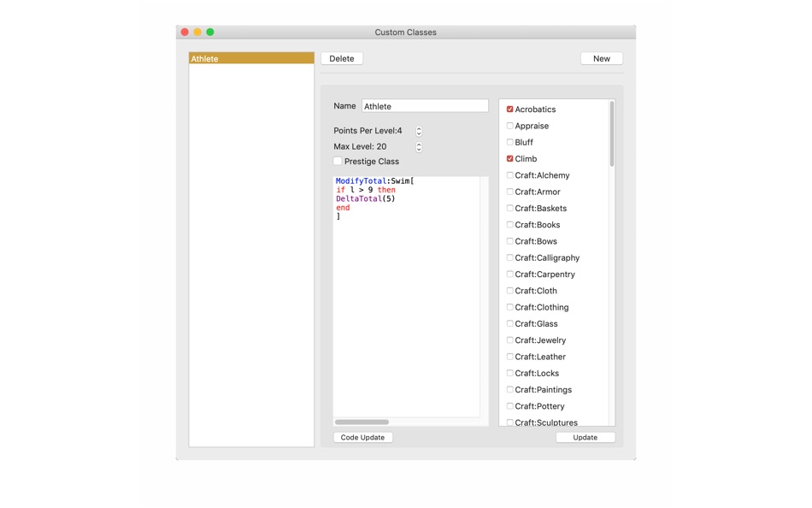Enable the Prestige Class checkbox

pos(338,162)
